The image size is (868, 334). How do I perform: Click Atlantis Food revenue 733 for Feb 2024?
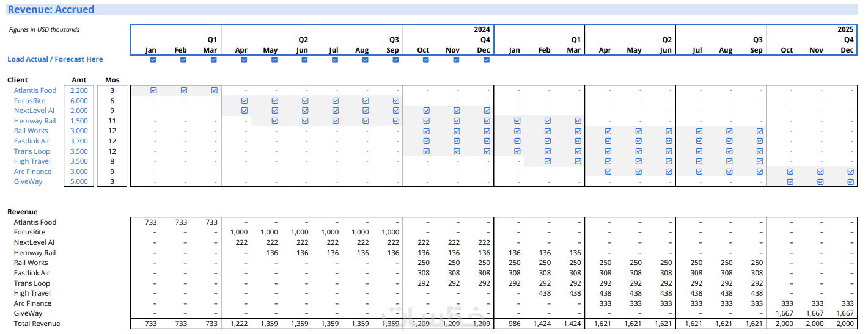click(181, 222)
